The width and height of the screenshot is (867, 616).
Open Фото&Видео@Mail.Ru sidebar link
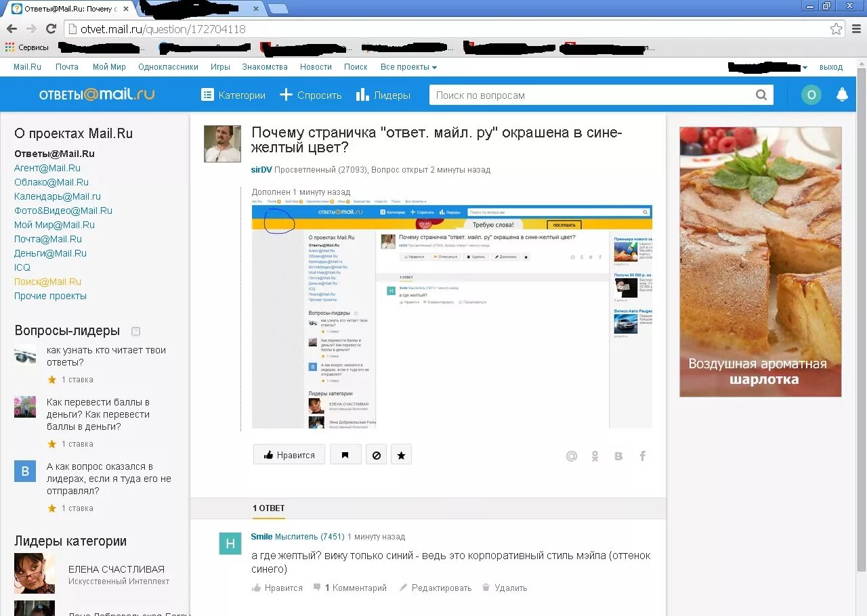(x=63, y=211)
